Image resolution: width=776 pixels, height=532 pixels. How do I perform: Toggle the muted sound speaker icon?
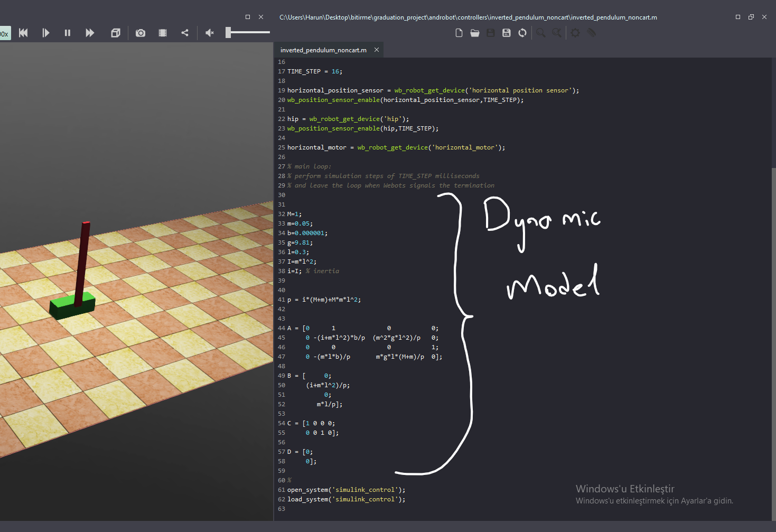210,33
